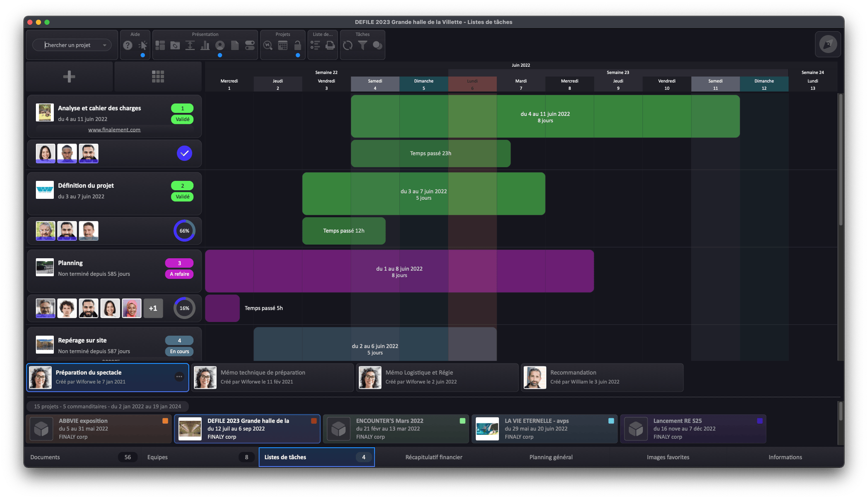The height and width of the screenshot is (499, 868).
Task: Toggle the switches icon in Présentation
Action: (x=250, y=45)
